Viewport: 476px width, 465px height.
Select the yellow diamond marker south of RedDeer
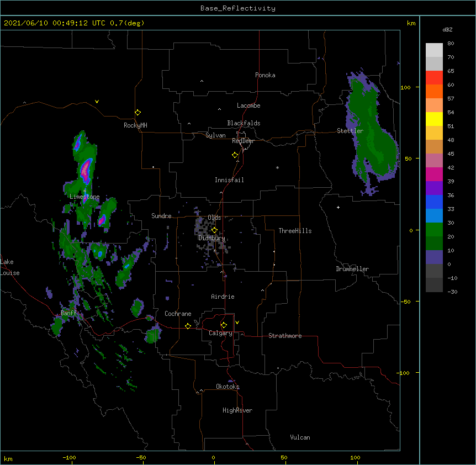click(x=235, y=155)
